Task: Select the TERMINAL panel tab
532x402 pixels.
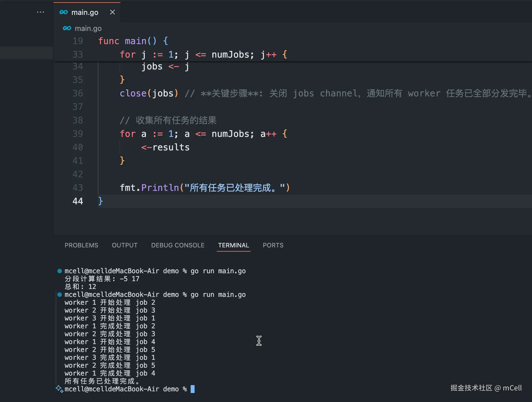Action: pos(234,245)
